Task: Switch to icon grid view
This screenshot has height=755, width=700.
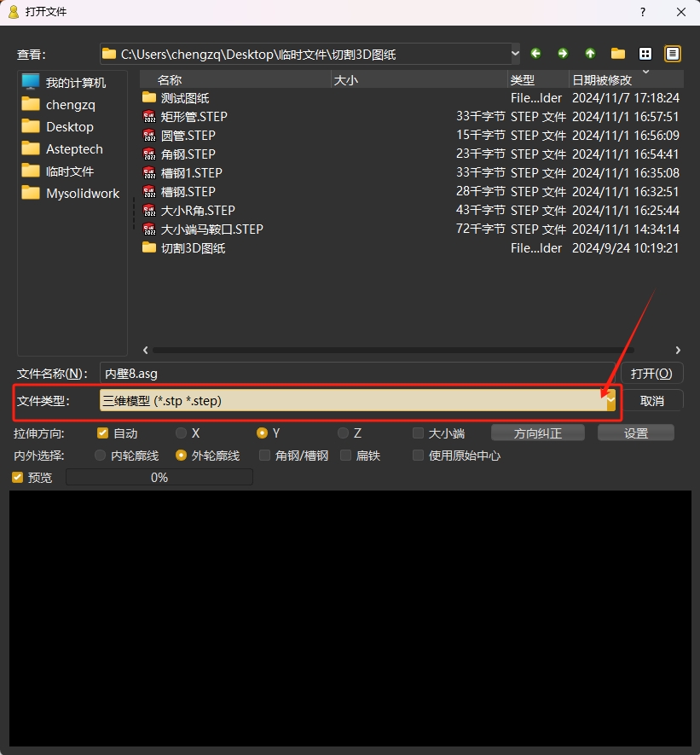Action: click(x=645, y=54)
